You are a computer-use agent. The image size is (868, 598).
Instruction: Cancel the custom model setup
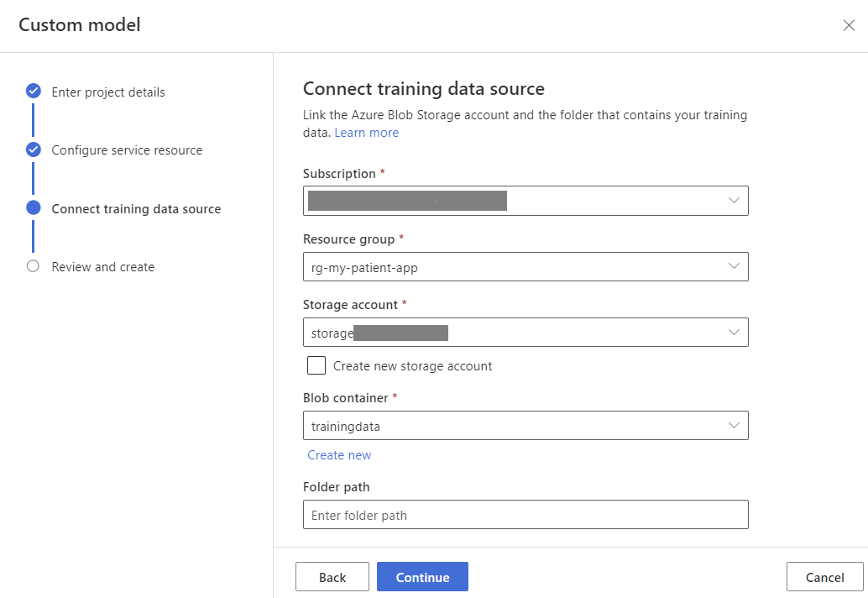pos(825,577)
